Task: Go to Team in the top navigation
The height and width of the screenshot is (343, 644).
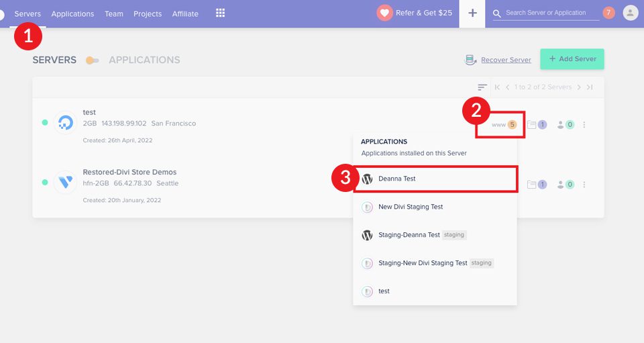Action: click(x=114, y=13)
